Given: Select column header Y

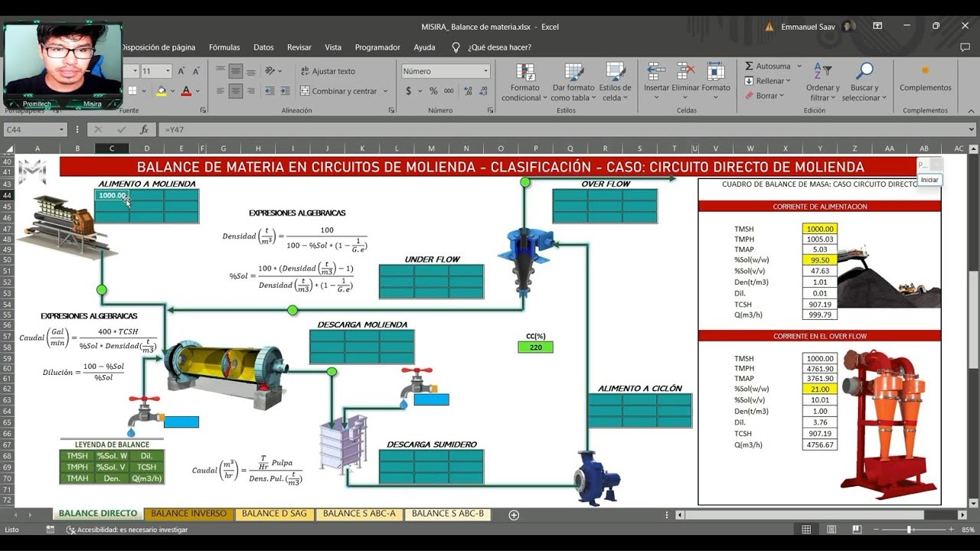Looking at the screenshot, I should [x=820, y=148].
